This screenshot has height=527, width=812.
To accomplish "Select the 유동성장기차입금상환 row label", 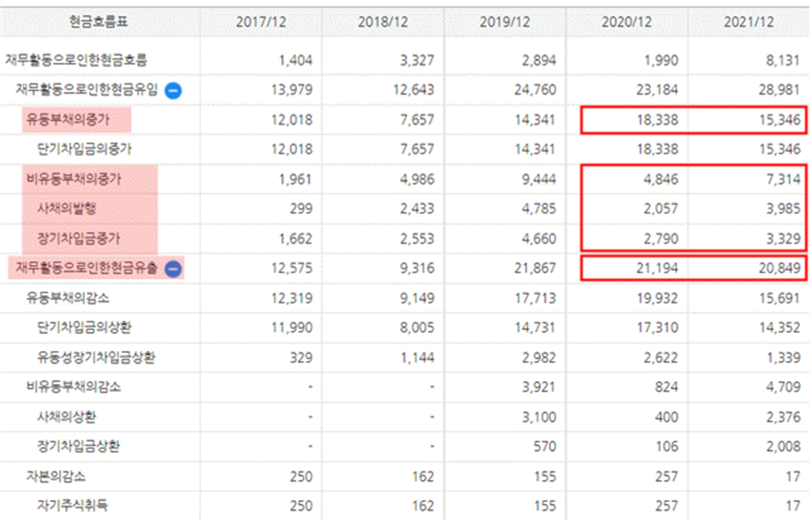I will 96,358.
